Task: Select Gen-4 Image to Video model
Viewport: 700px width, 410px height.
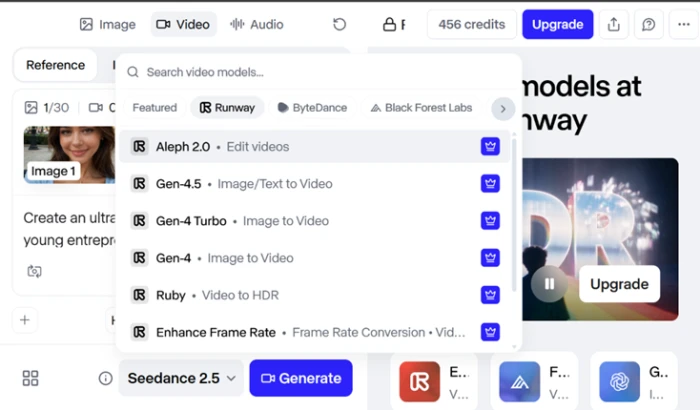Action: tap(314, 258)
